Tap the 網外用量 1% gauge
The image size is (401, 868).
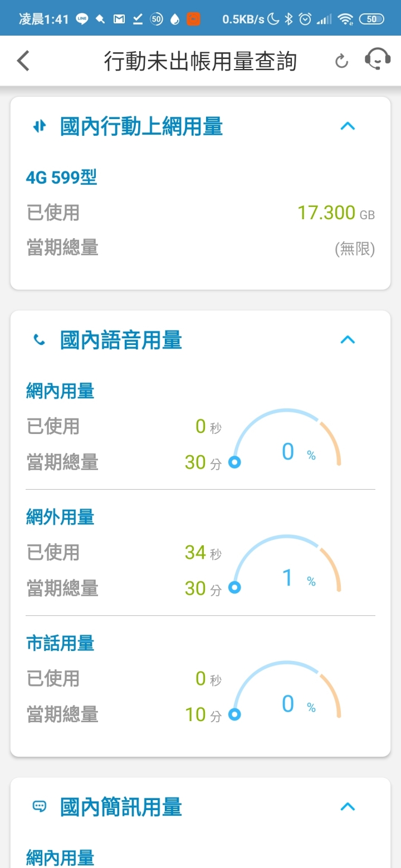point(287,564)
